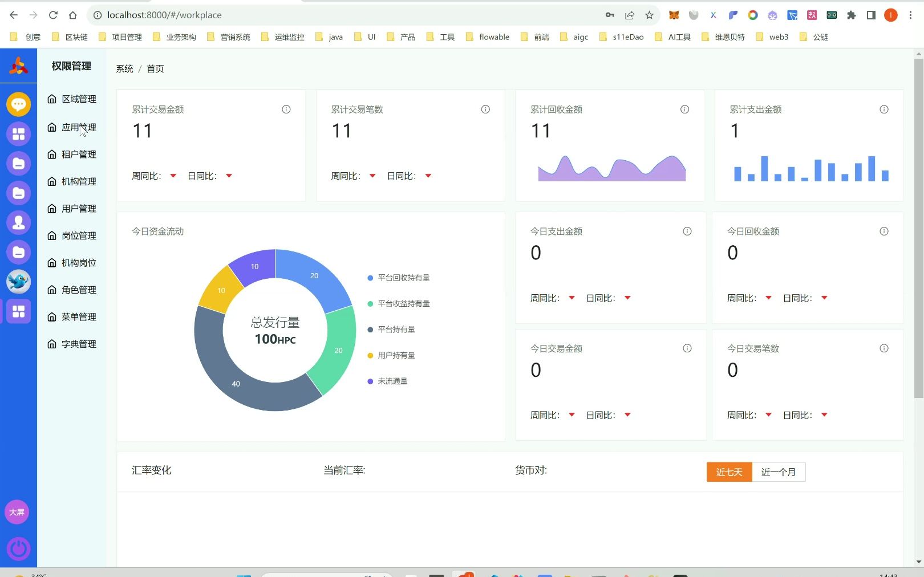Screen dimensions: 924x577
Task: Click info icon on 累计交易金额 card
Action: 286,109
